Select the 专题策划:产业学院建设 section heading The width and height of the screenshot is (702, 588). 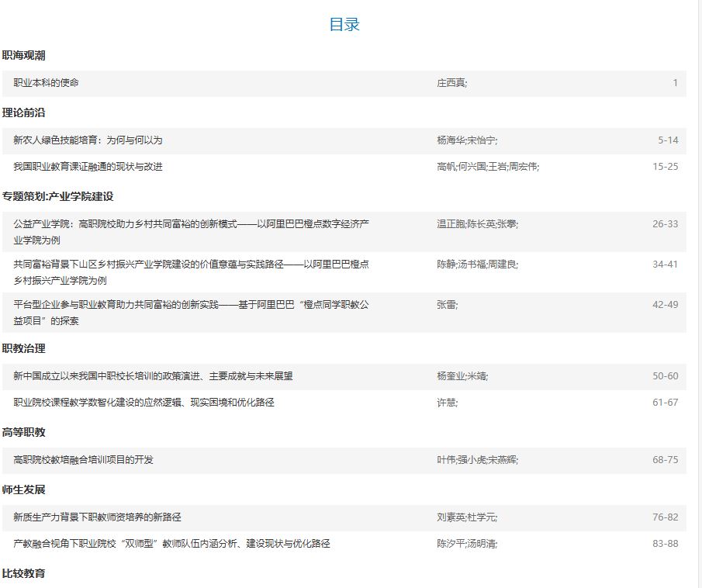(x=58, y=197)
